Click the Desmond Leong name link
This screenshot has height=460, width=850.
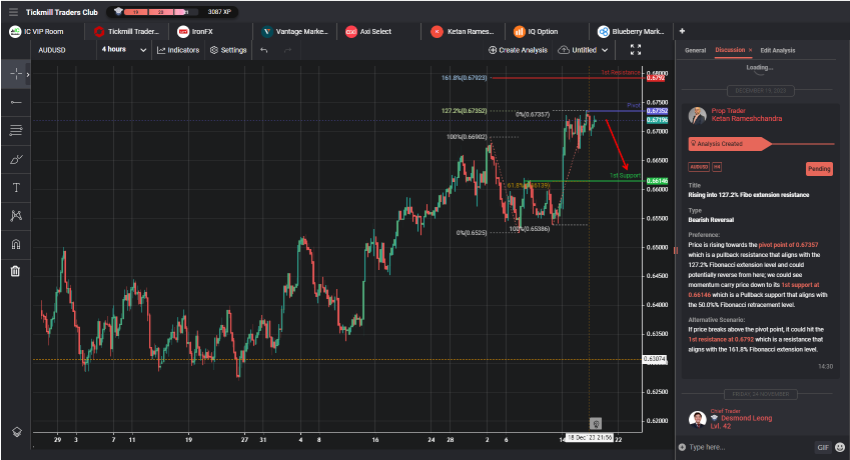point(746,418)
